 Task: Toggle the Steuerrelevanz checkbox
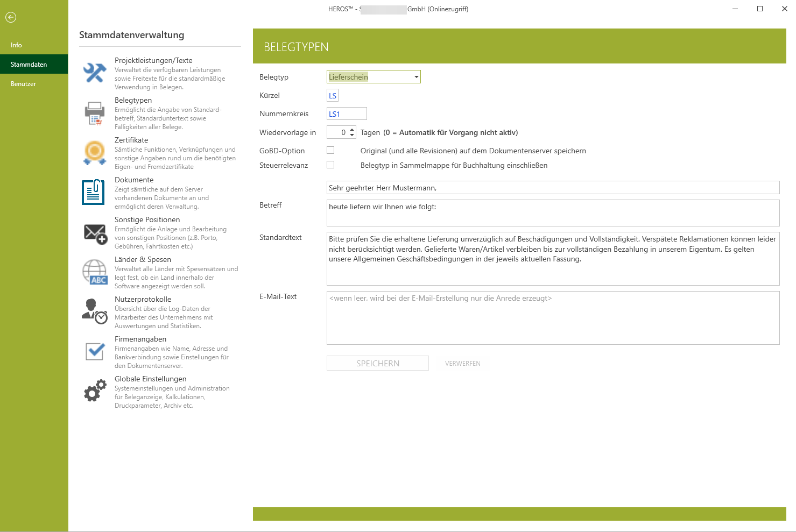330,165
